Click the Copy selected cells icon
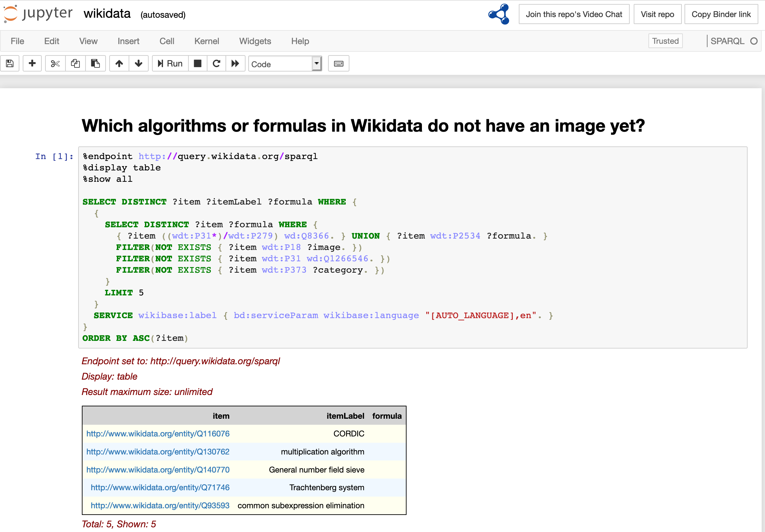The height and width of the screenshot is (532, 765). 74,63
